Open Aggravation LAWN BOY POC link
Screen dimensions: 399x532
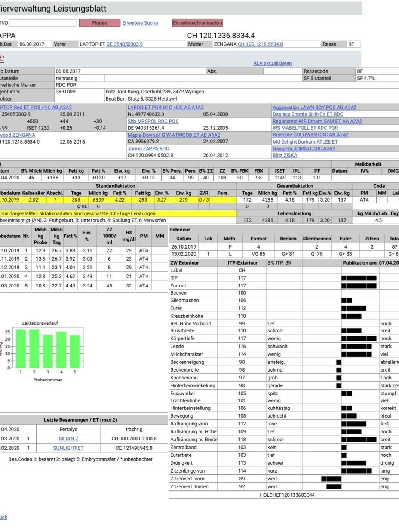(314, 108)
